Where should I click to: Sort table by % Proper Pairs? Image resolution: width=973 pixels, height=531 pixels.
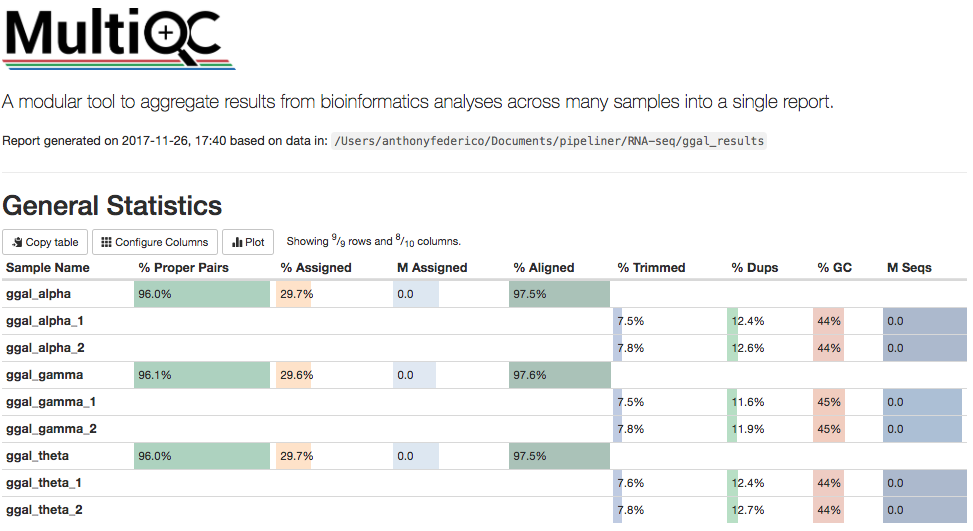[x=183, y=268]
